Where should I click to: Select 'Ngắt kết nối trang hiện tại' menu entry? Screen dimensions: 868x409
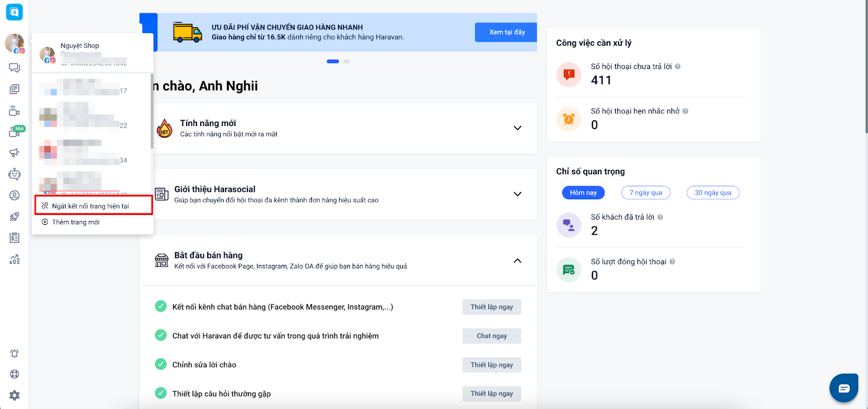point(93,206)
